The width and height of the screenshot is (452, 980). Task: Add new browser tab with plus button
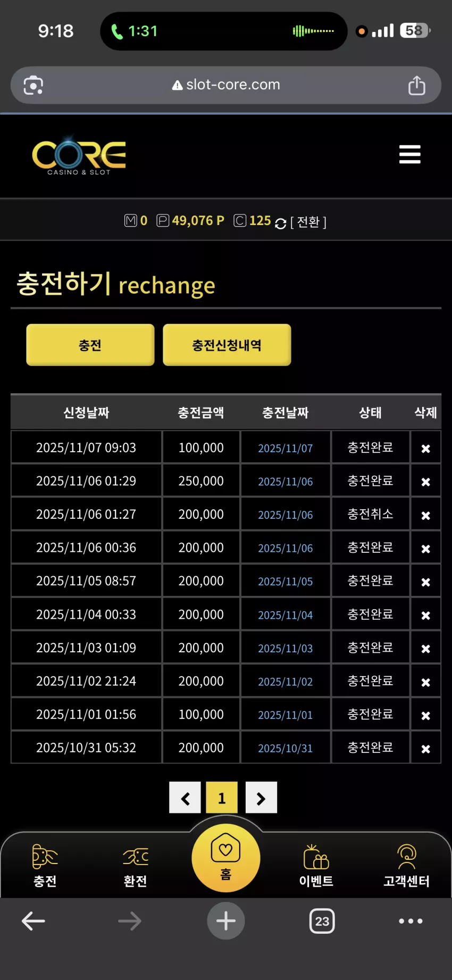tap(226, 921)
